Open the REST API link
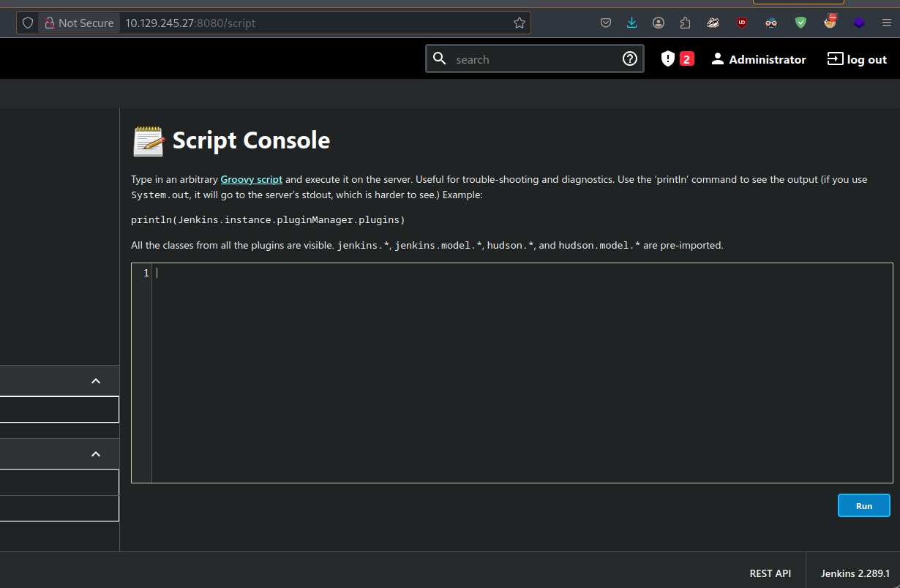This screenshot has width=900, height=588. [770, 573]
